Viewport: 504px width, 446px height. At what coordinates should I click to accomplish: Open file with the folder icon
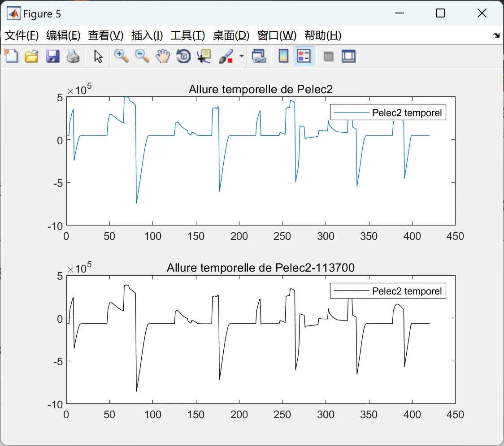click(x=31, y=56)
